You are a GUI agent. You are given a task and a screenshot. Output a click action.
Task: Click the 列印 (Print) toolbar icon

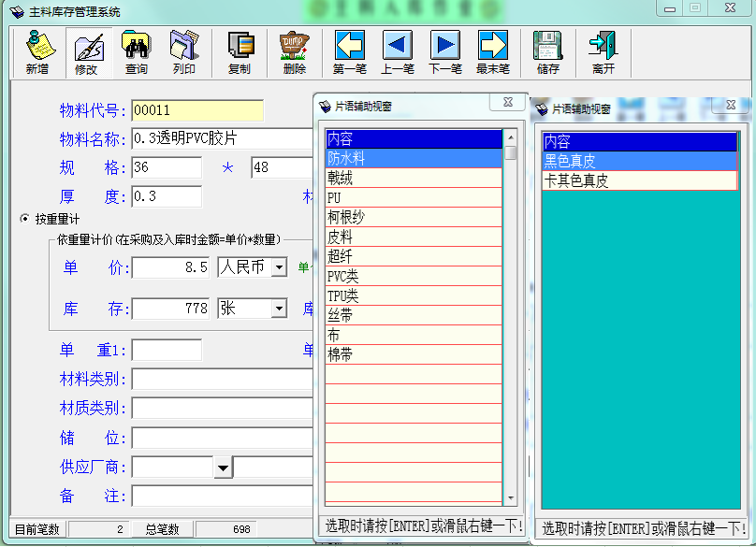pos(184,52)
